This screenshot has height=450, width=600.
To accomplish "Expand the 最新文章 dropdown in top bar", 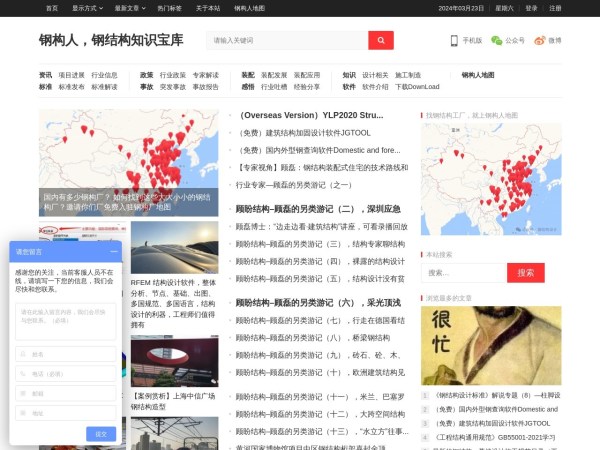I will click(x=130, y=8).
